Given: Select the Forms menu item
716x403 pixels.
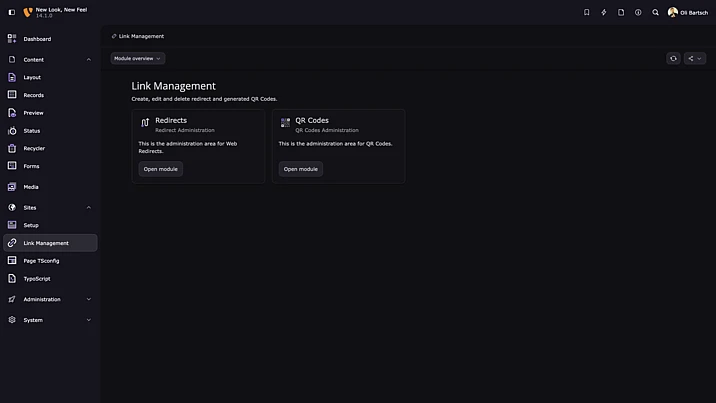Looking at the screenshot, I should point(31,166).
